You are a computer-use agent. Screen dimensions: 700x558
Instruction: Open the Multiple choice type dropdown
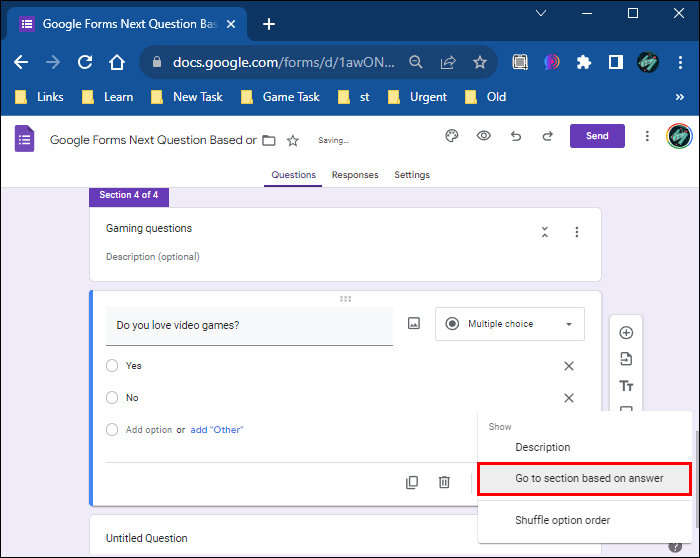pyautogui.click(x=510, y=324)
